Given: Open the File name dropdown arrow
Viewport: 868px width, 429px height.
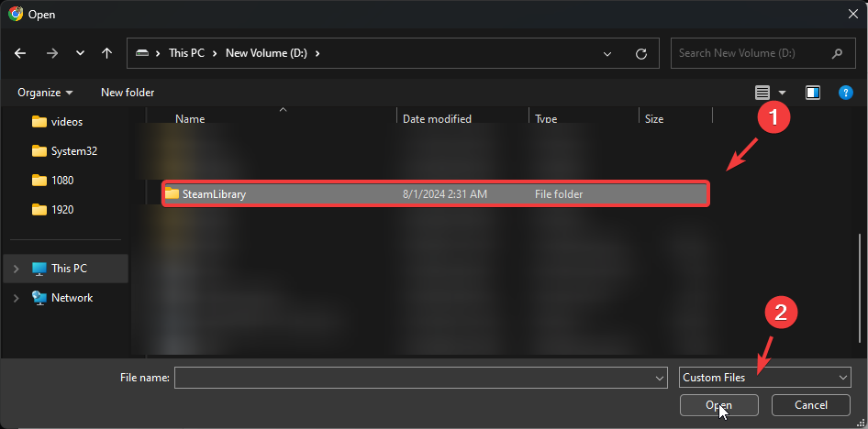Looking at the screenshot, I should coord(660,379).
